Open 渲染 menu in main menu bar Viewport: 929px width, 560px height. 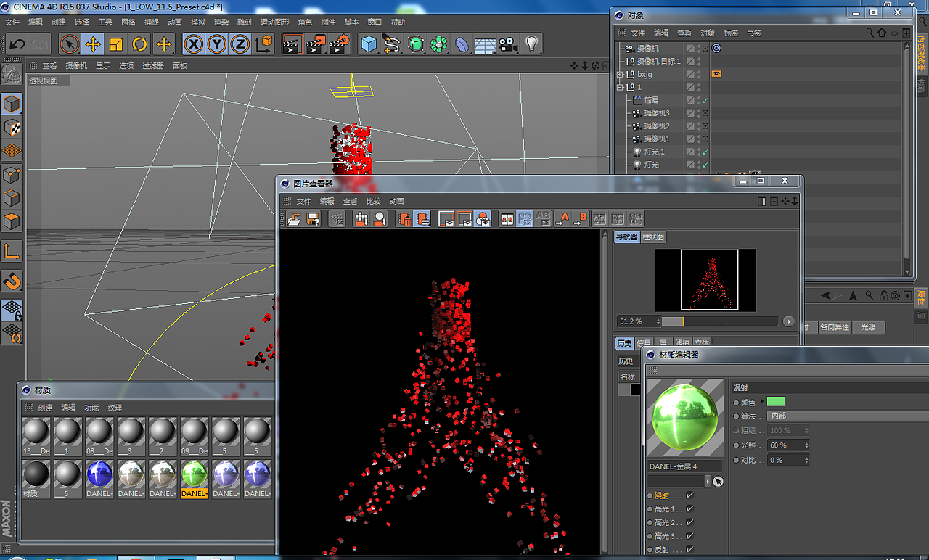tap(221, 22)
